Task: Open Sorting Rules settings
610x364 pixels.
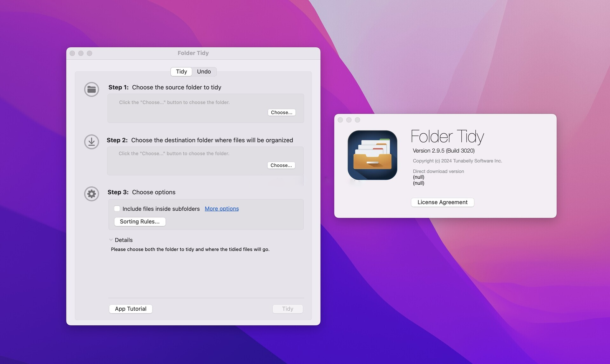Action: (140, 222)
